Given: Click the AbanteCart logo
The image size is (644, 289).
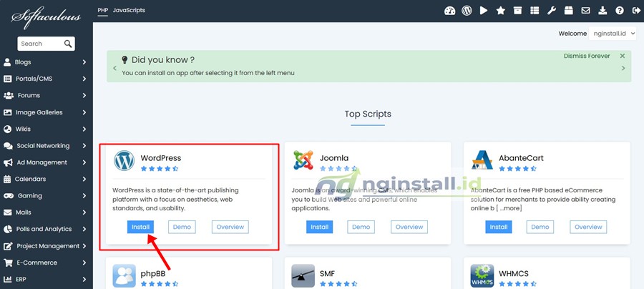Looking at the screenshot, I should [x=482, y=160].
